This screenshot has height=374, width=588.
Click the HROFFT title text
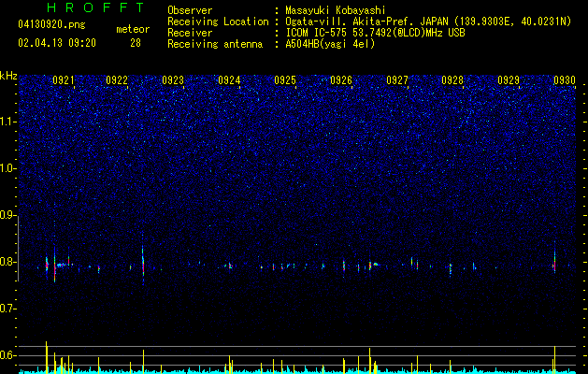point(95,7)
